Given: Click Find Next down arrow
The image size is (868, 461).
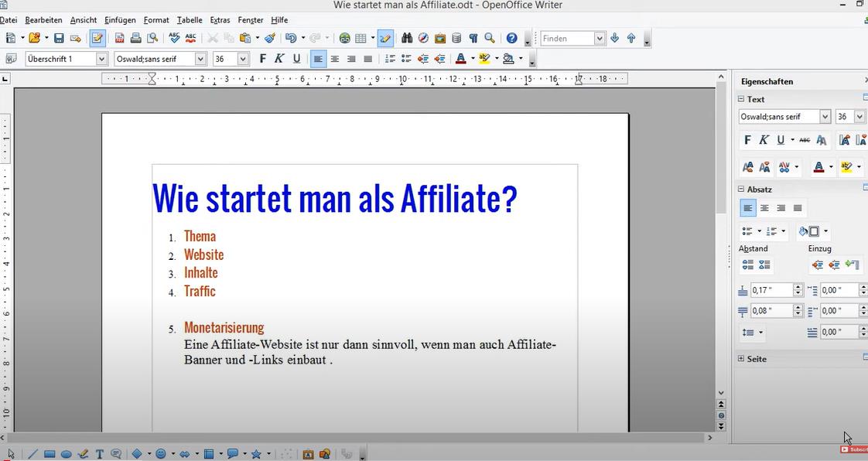Looking at the screenshot, I should click(x=614, y=38).
